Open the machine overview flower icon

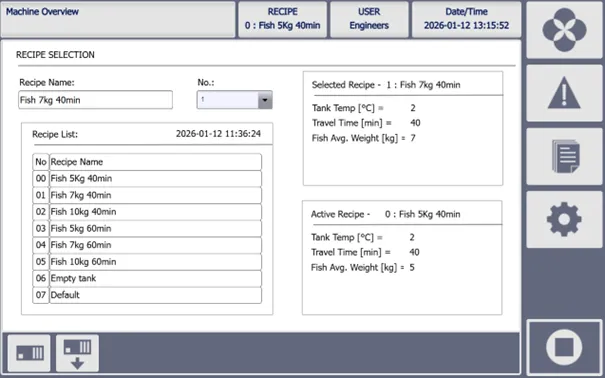[564, 30]
